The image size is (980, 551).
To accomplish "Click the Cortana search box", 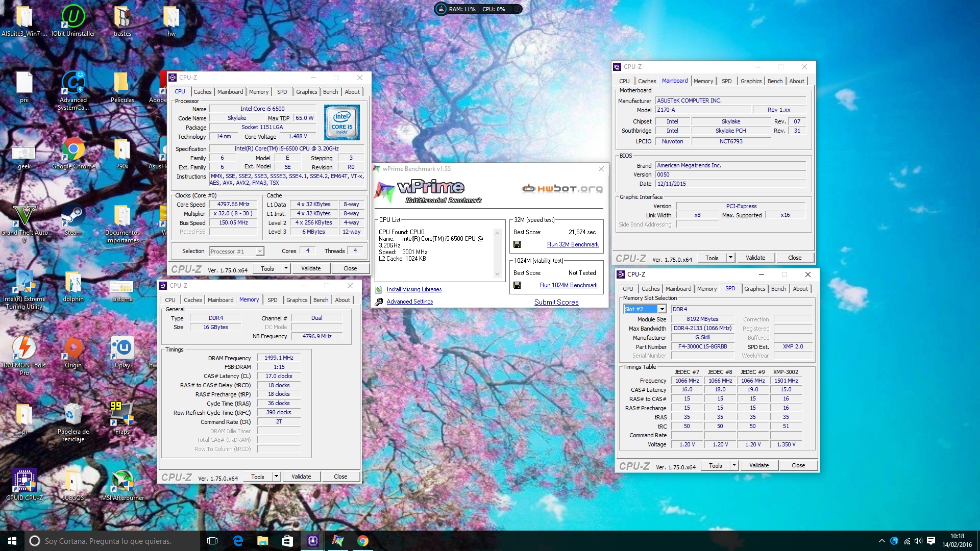I will [112, 541].
